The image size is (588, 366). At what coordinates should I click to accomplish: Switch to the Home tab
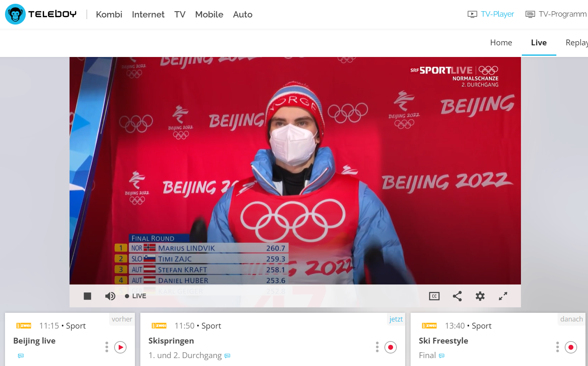(501, 42)
